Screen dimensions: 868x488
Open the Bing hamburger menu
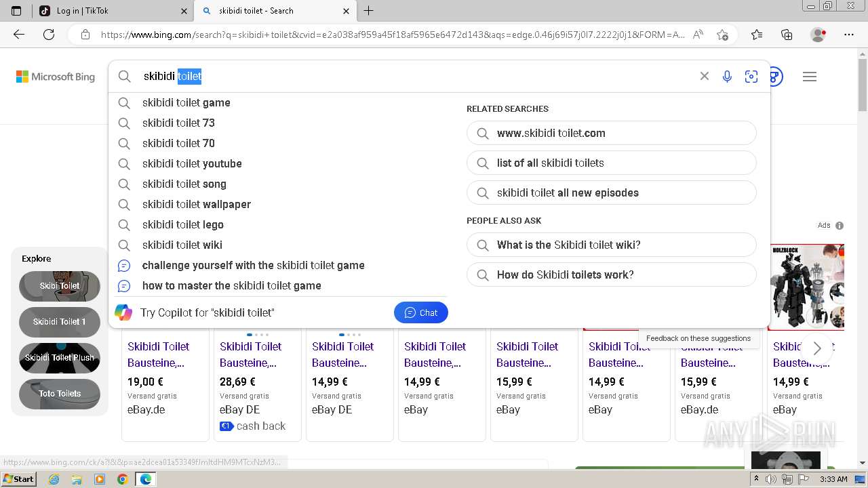[810, 77]
